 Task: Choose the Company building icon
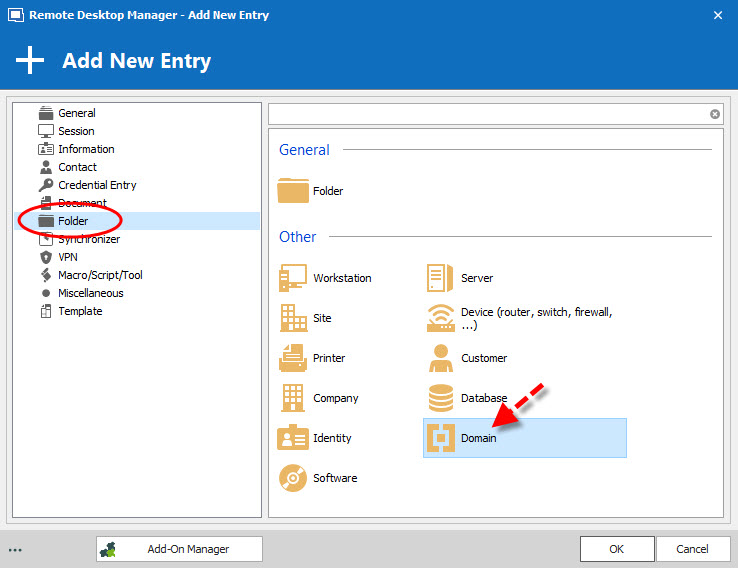click(293, 398)
